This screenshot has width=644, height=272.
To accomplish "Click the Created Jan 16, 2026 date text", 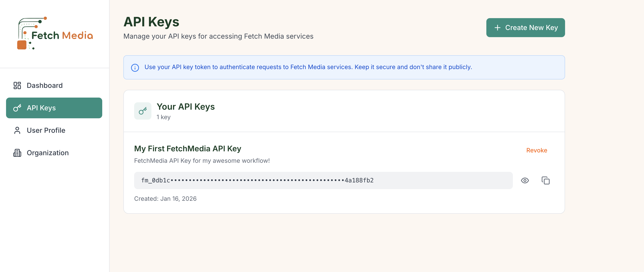I will tap(165, 199).
